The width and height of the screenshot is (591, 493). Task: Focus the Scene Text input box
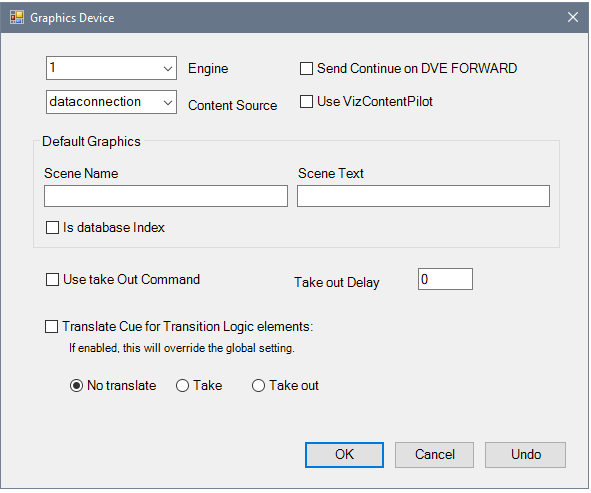point(423,196)
